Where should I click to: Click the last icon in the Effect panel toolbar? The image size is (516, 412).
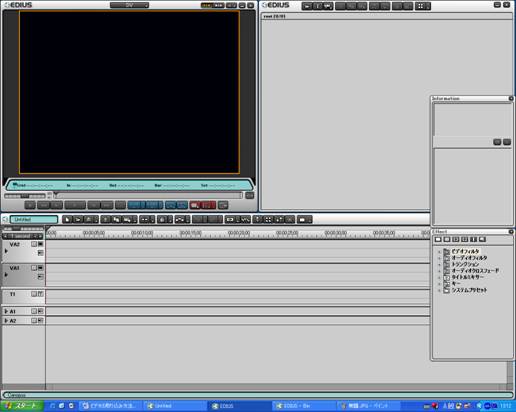click(482, 239)
